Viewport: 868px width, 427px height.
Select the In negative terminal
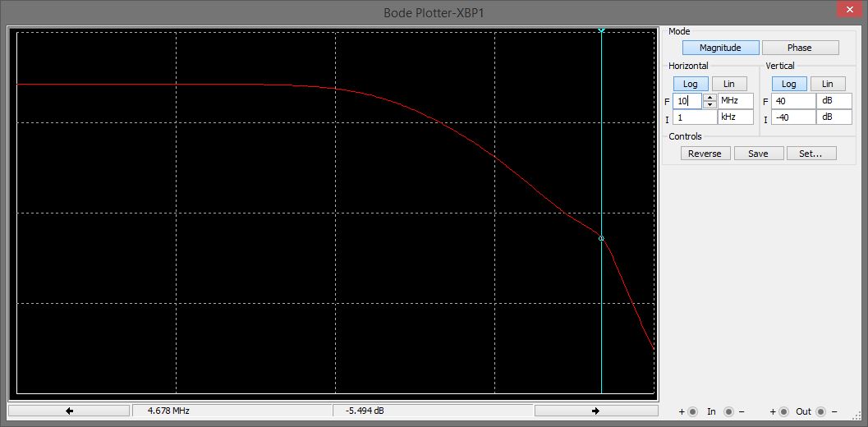(729, 411)
